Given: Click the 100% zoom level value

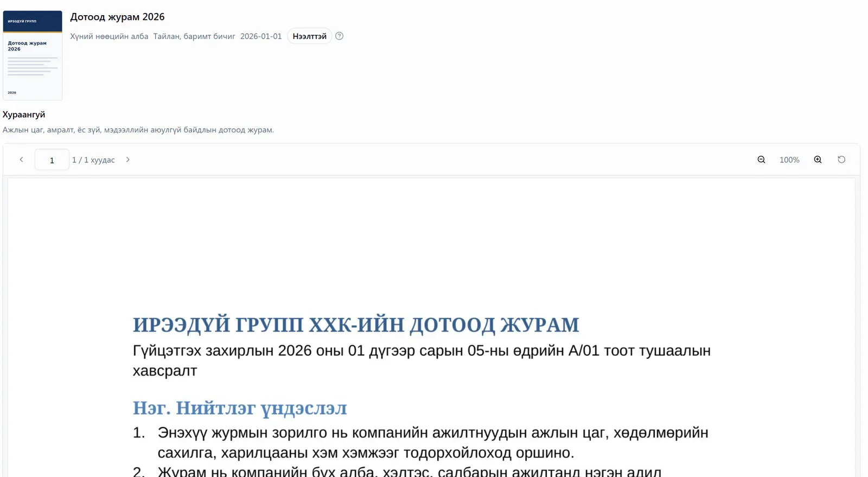Looking at the screenshot, I should (x=789, y=160).
